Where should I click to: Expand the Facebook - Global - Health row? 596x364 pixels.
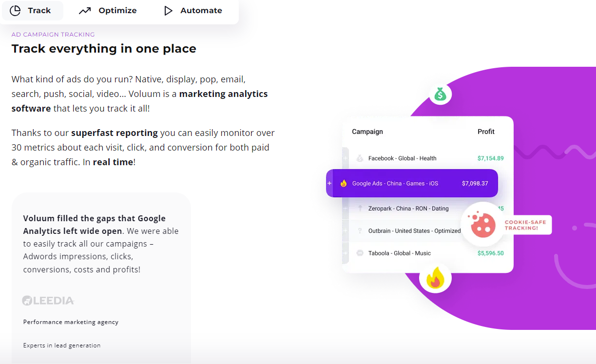(346, 158)
